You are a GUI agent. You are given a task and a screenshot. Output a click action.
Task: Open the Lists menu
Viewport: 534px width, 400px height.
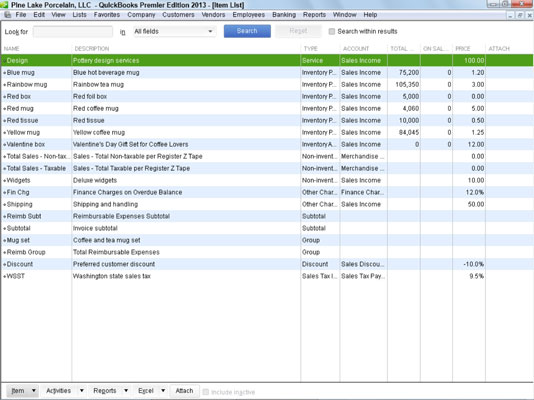[79, 15]
